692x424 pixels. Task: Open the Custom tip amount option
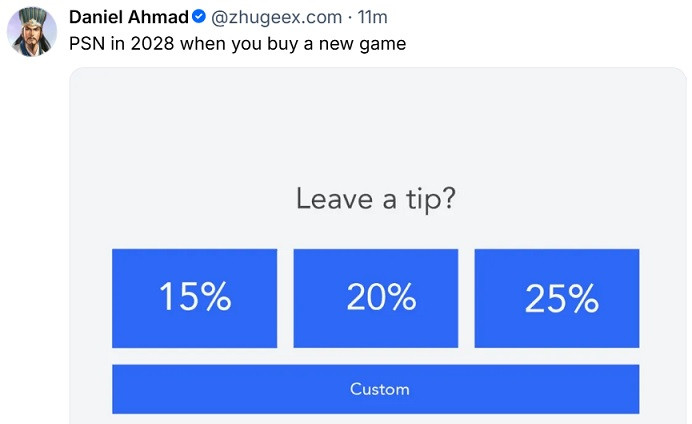click(x=376, y=389)
